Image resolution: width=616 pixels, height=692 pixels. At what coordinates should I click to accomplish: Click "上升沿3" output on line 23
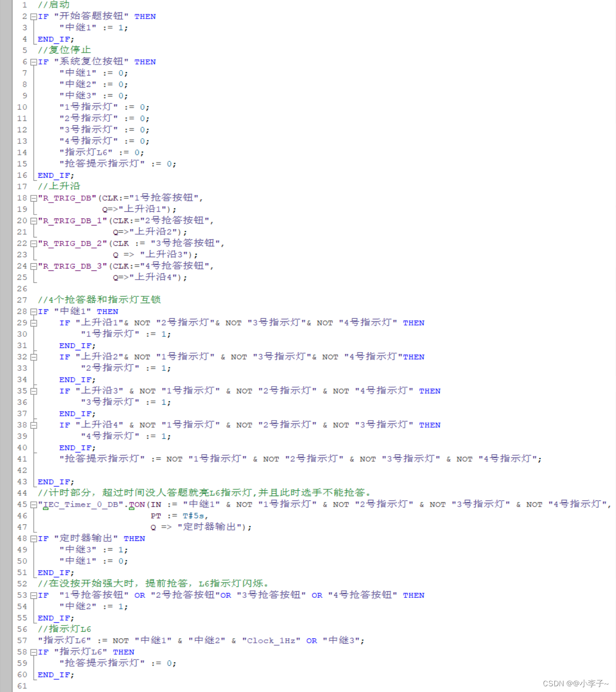166,254
